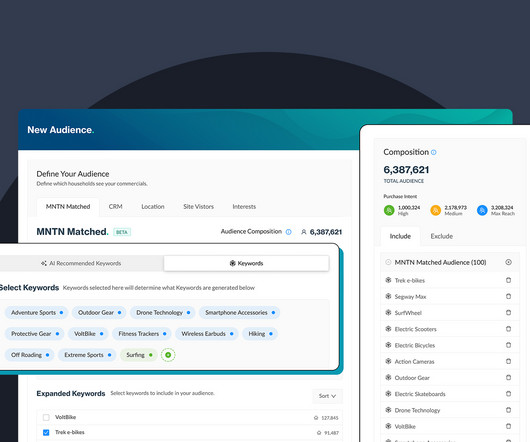Viewport: 530px width, 442px height.
Task: Select the Include tab in Composition
Action: coord(400,236)
